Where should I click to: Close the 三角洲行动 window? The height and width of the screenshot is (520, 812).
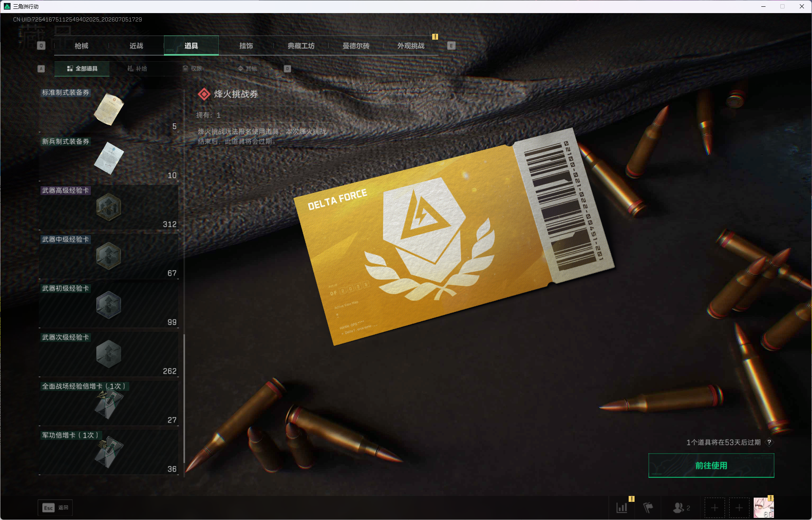click(801, 6)
